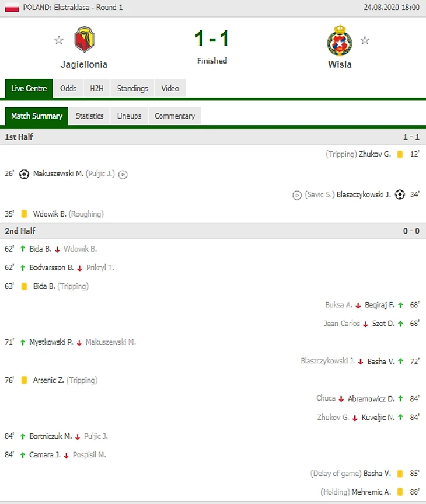View the Commentary sub-tab

(x=174, y=116)
